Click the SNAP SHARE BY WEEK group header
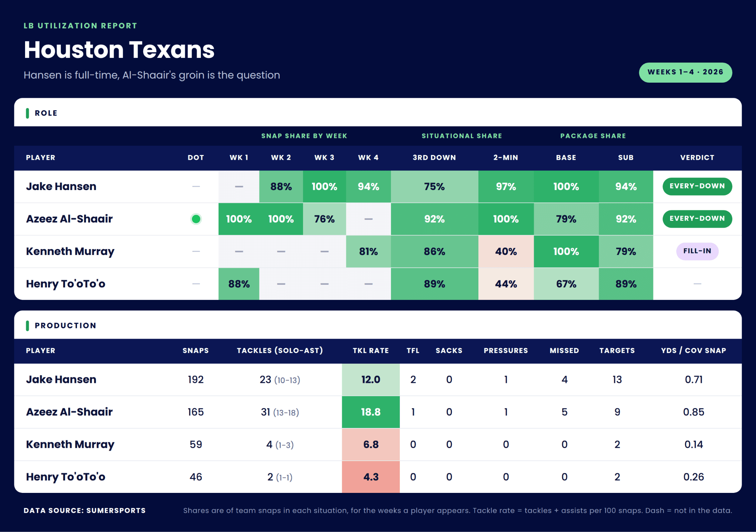Viewport: 756px width, 532px height. (304, 136)
